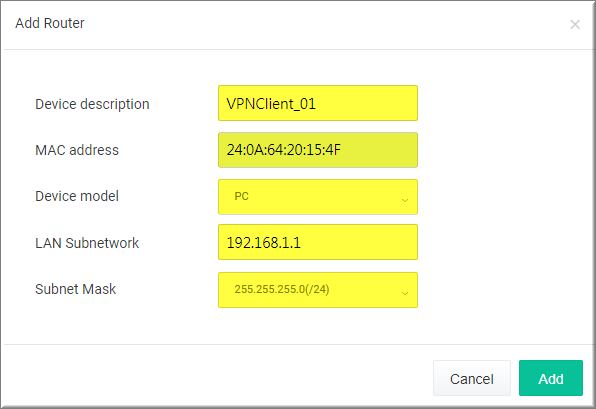Image resolution: width=596 pixels, height=409 pixels.
Task: Close the Add Router dialog
Action: click(575, 24)
